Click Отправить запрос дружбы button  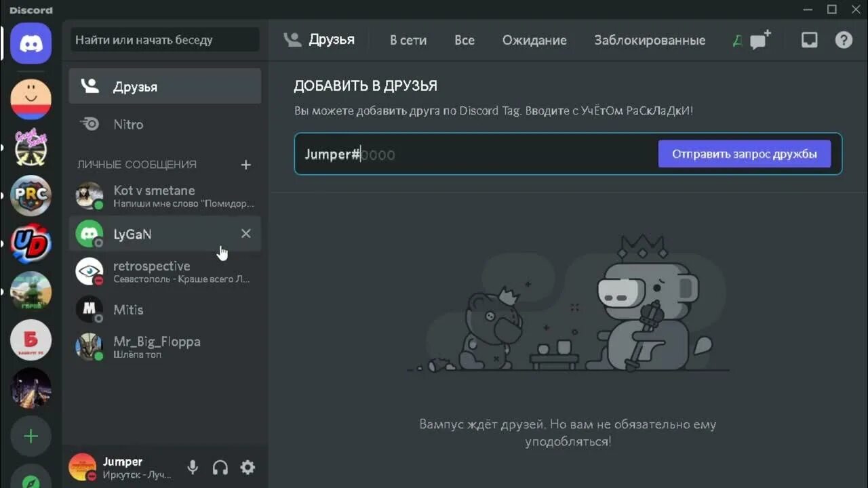click(745, 154)
